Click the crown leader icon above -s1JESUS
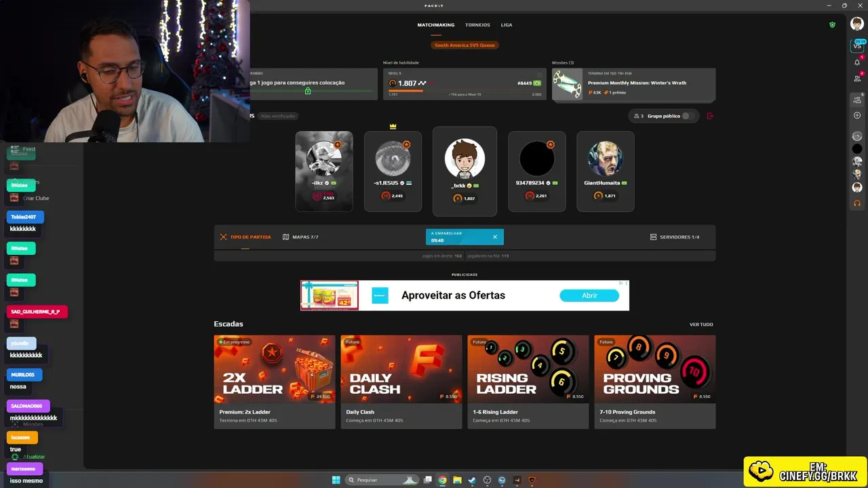Image resolution: width=868 pixels, height=488 pixels. (393, 126)
